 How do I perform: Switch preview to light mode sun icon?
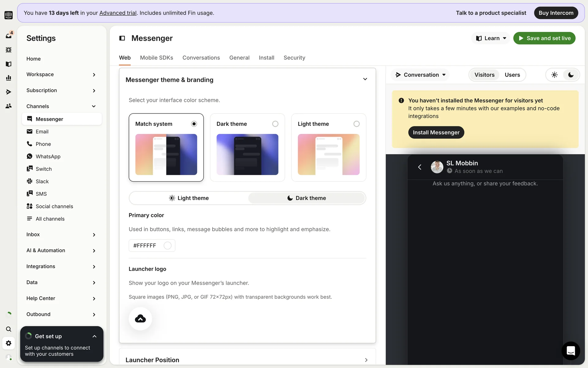[x=555, y=75]
